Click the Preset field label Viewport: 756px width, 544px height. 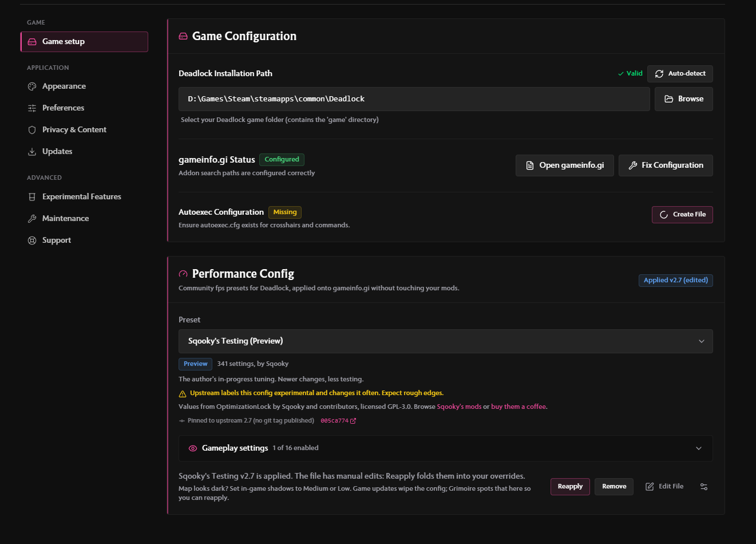(x=189, y=320)
